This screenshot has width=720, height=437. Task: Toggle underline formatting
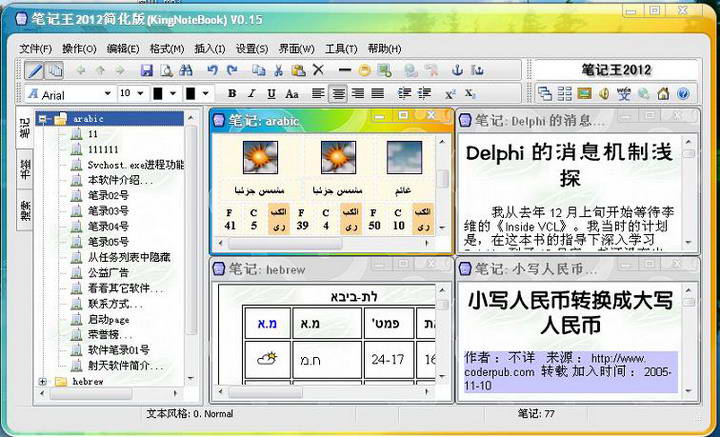click(x=271, y=94)
